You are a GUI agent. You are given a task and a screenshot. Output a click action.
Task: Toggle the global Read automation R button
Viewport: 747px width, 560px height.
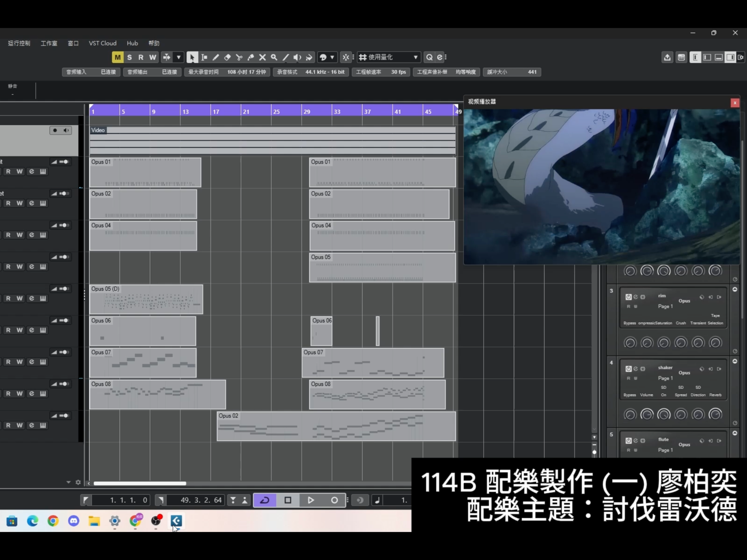tap(141, 57)
